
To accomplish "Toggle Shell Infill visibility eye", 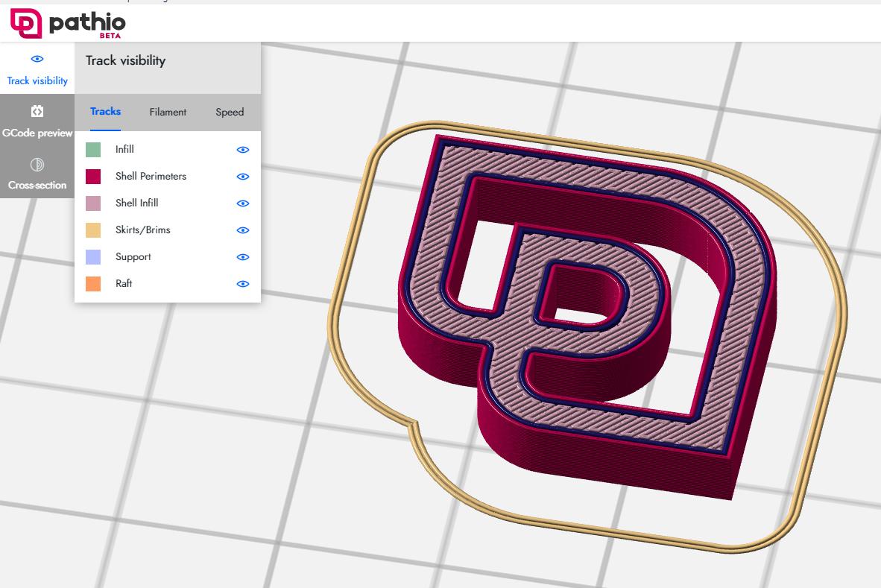I will pos(243,203).
